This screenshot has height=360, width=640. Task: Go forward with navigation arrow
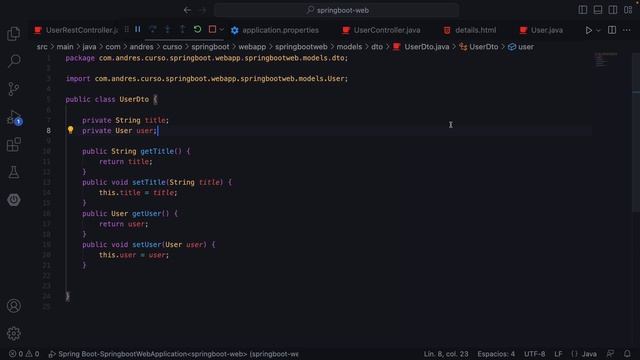coord(202,10)
